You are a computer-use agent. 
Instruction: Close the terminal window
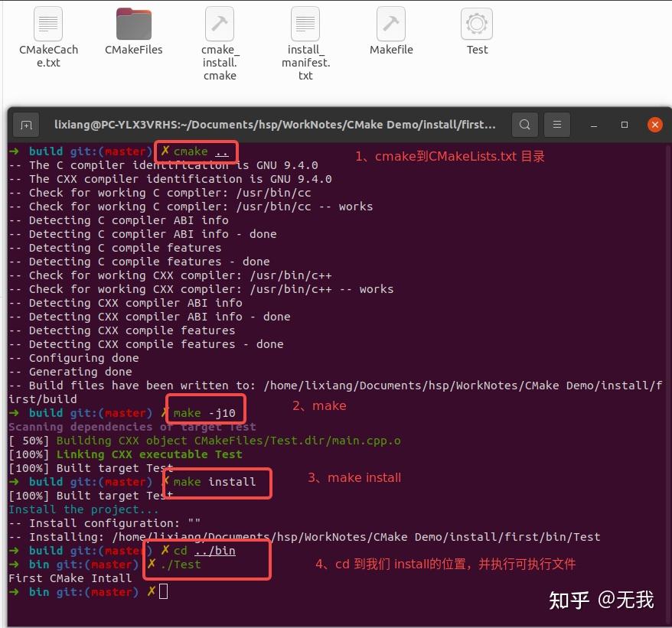click(x=654, y=124)
